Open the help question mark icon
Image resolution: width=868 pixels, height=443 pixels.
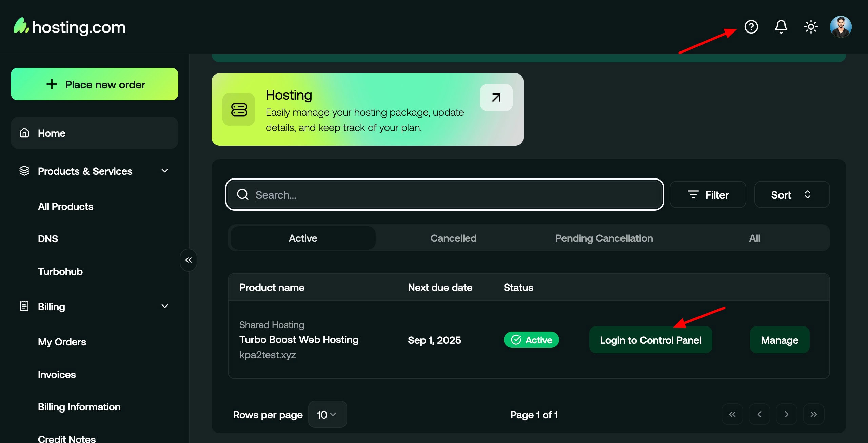(751, 27)
